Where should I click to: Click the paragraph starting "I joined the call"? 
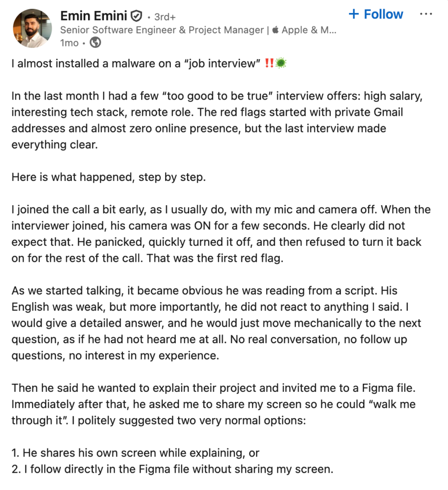click(x=221, y=234)
